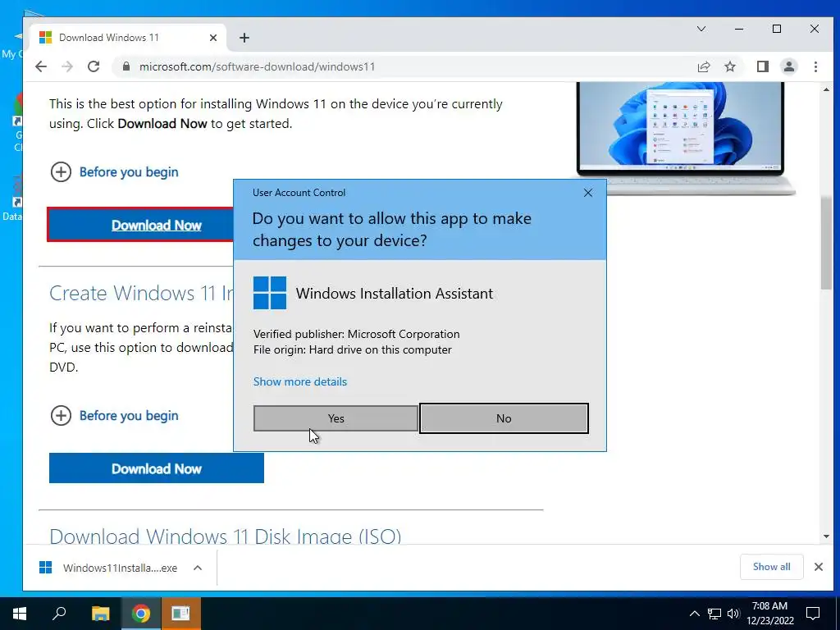This screenshot has height=630, width=840.
Task: Click Yes in the User Account Control dialog
Action: tap(336, 418)
